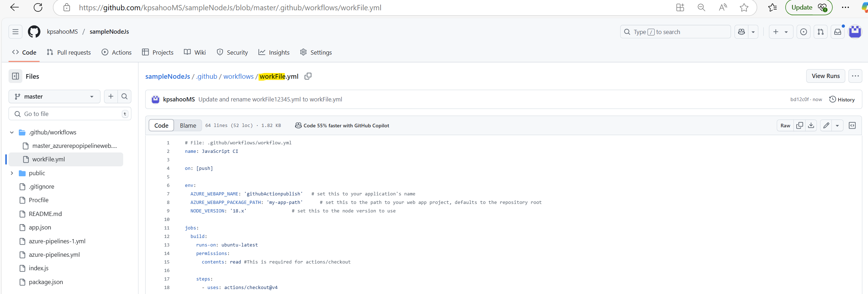Search this repository with the magnifier button

tap(125, 96)
